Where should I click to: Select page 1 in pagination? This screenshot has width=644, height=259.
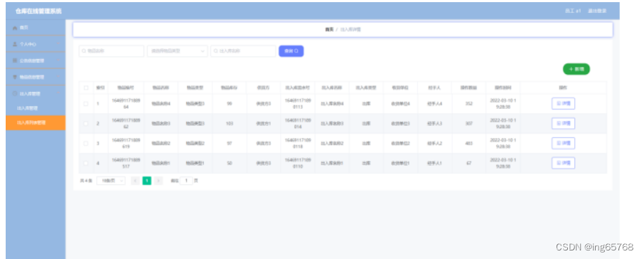coord(147,181)
